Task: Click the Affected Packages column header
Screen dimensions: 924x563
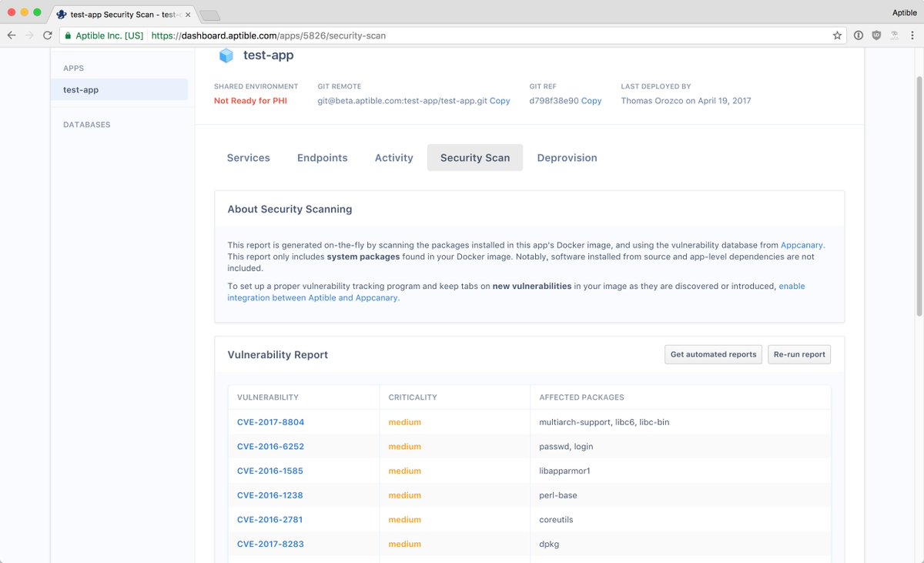Action: click(x=581, y=397)
